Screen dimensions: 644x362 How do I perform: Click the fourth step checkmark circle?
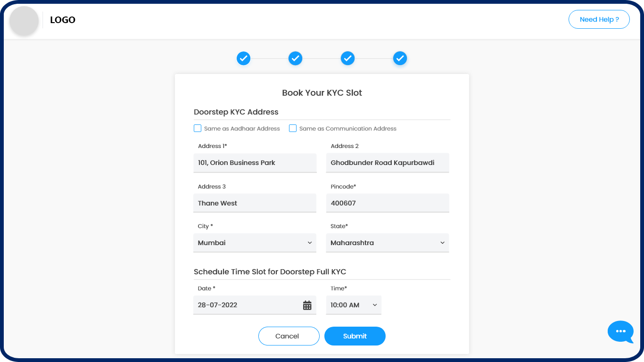(x=400, y=58)
